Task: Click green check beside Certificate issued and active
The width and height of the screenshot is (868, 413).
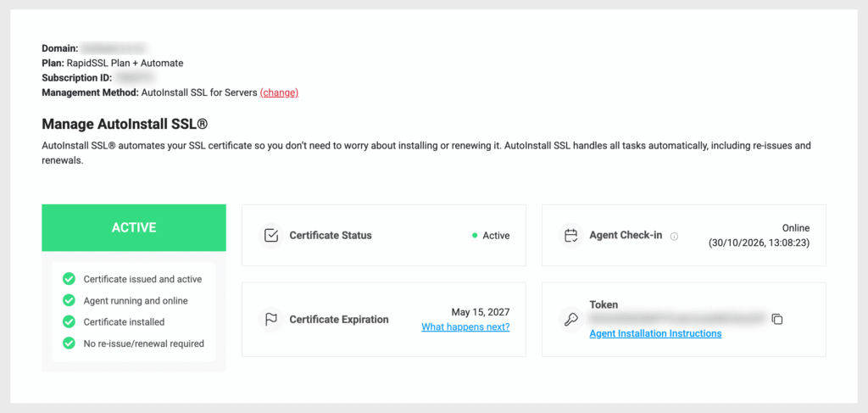Action: pos(70,278)
